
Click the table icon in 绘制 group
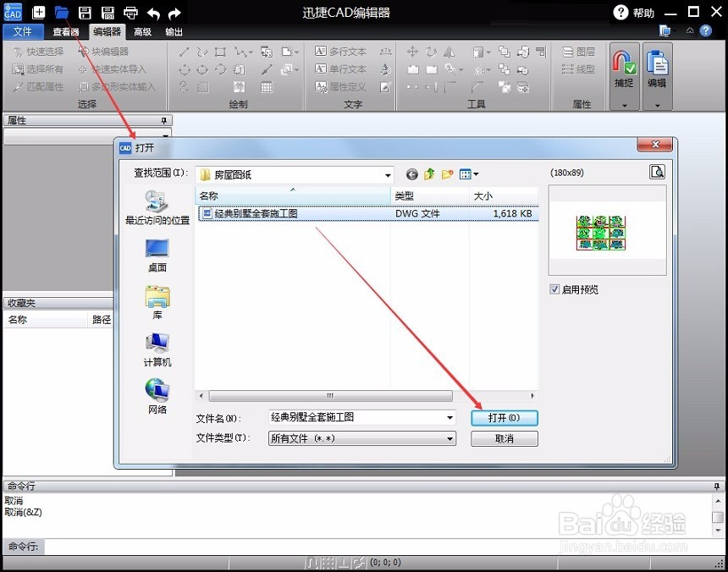267,87
